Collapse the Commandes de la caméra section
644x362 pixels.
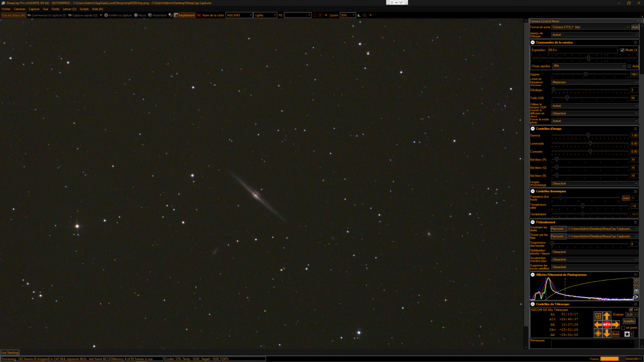(533, 42)
